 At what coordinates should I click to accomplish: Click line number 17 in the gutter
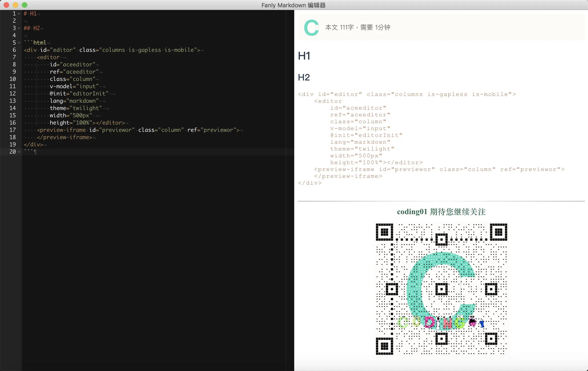(13, 130)
